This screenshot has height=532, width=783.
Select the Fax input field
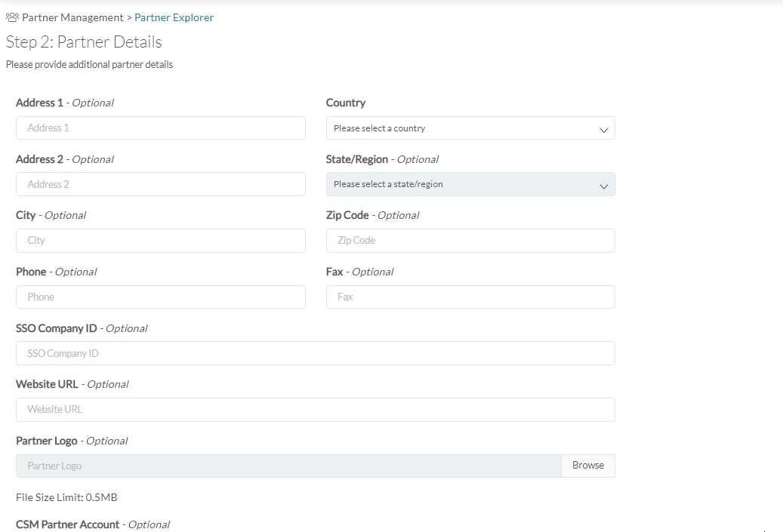[x=470, y=297]
